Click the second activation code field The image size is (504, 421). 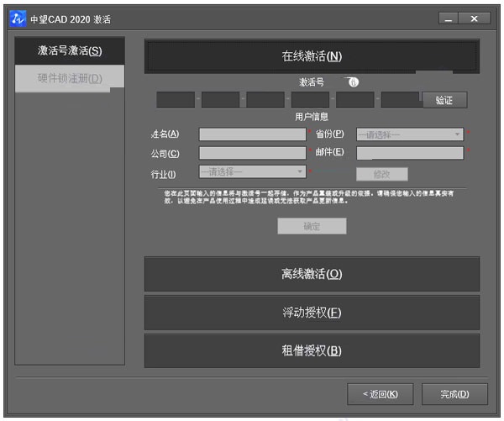[x=220, y=100]
